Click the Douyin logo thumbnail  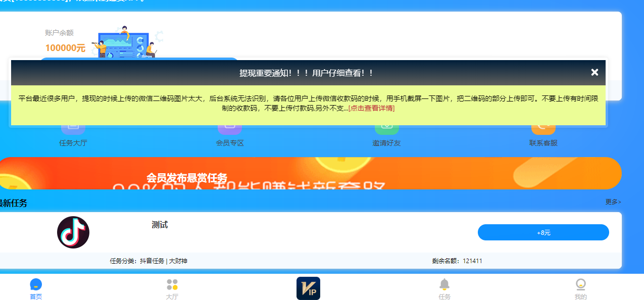(73, 232)
